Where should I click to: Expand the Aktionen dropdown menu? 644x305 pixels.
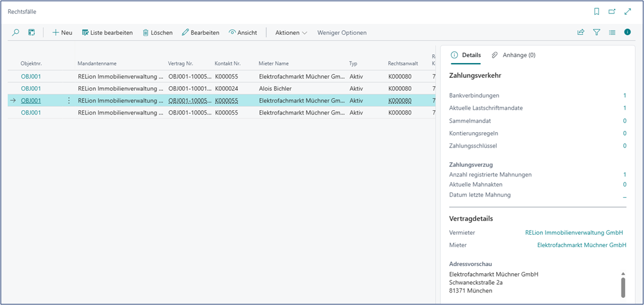pyautogui.click(x=291, y=32)
